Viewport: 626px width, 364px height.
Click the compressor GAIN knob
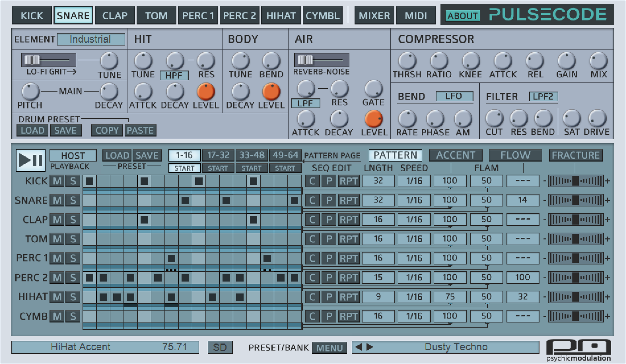567,61
